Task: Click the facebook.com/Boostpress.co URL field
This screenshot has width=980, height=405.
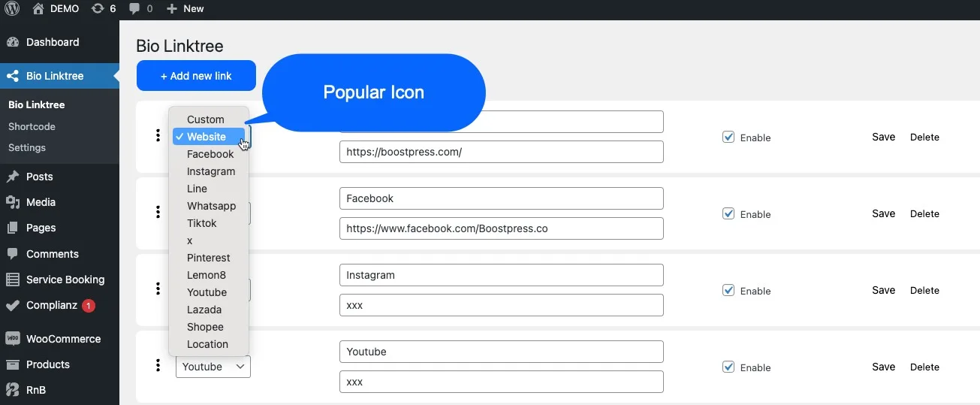Action: (501, 228)
